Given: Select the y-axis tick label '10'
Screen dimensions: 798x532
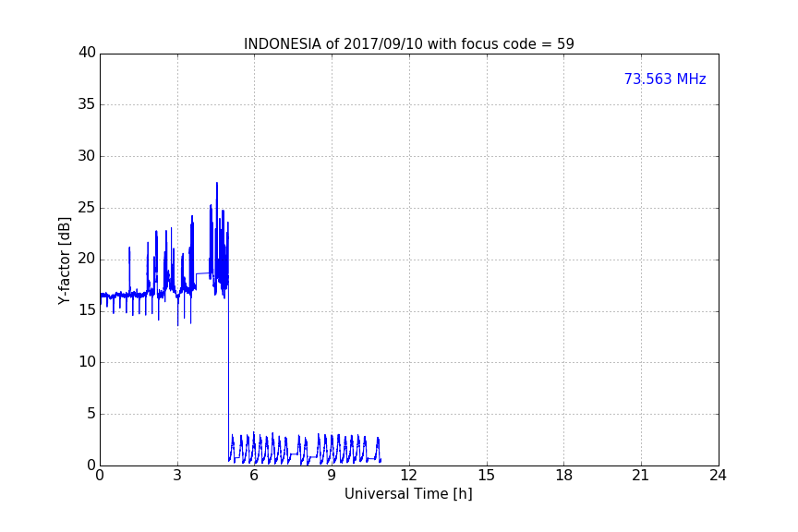Looking at the screenshot, I should pos(87,362).
